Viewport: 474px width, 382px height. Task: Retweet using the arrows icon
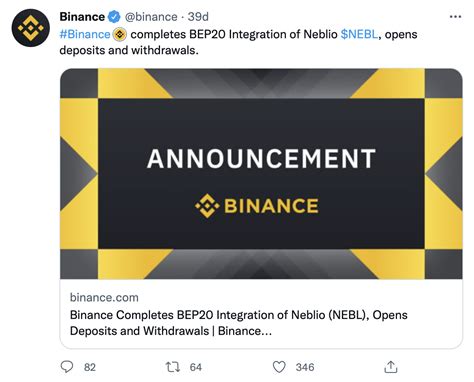click(x=173, y=367)
